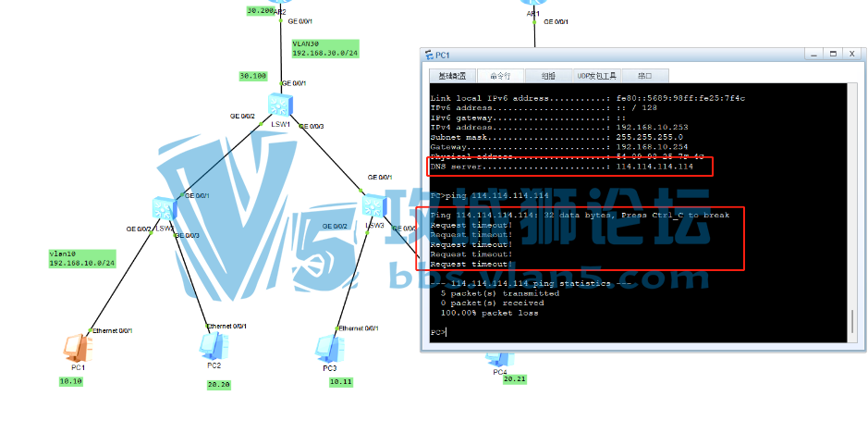868x433 pixels.
Task: Switch to the 命令行 tab
Action: pos(500,76)
